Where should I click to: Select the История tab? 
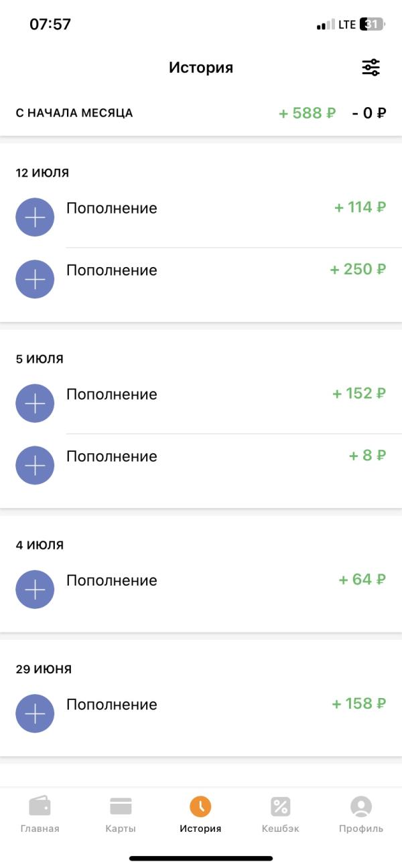[x=200, y=814]
